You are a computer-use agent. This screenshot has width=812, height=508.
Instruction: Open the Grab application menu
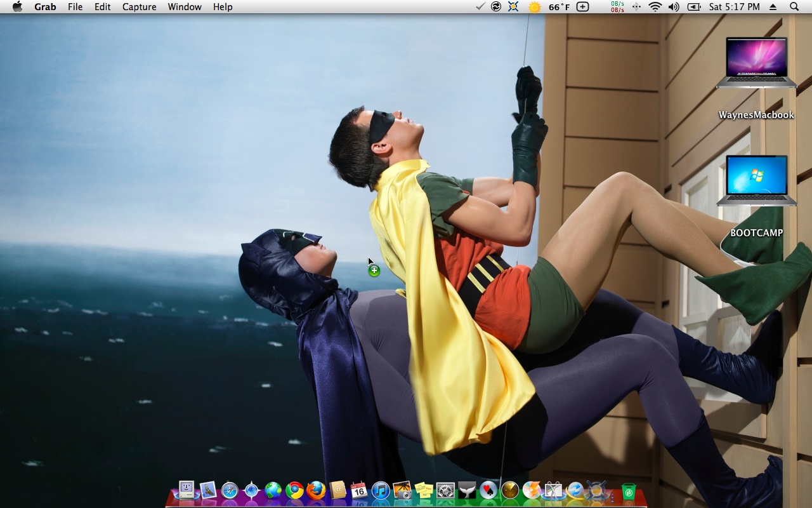[45, 7]
